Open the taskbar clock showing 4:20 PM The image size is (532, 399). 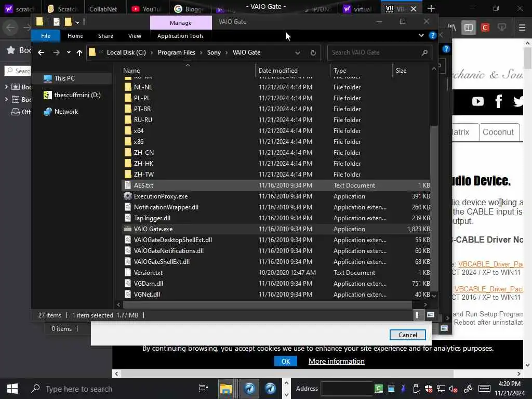point(509,389)
